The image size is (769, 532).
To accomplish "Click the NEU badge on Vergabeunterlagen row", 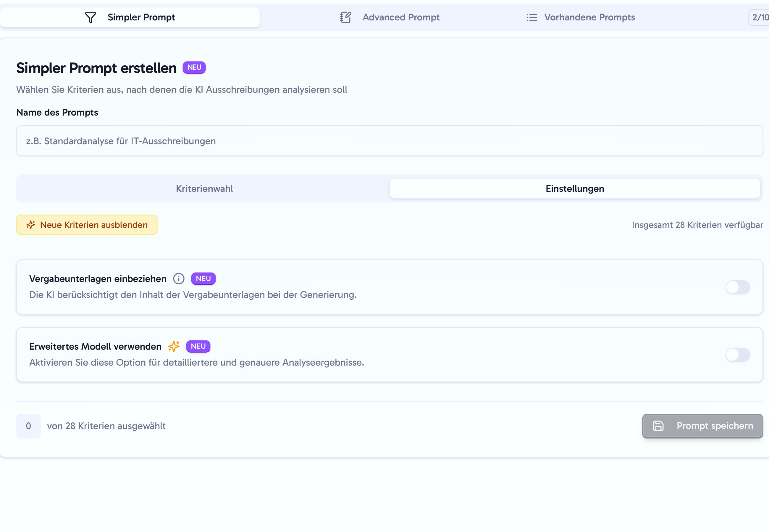I will point(203,279).
